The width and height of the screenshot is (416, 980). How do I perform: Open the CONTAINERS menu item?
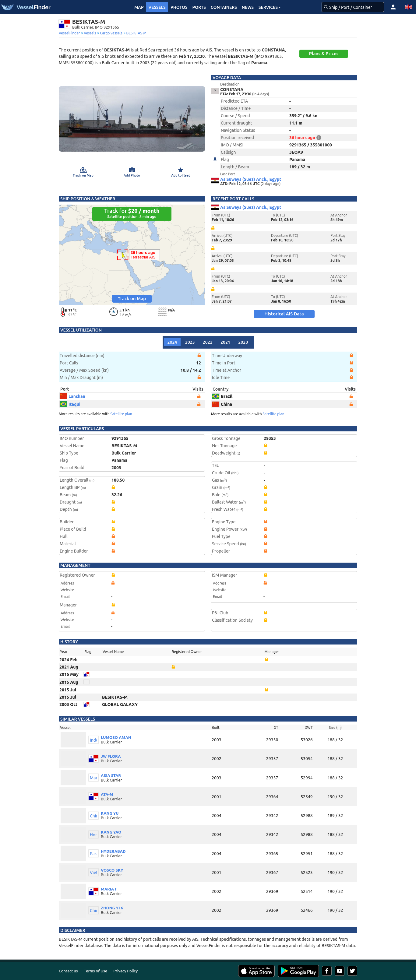pyautogui.click(x=224, y=7)
